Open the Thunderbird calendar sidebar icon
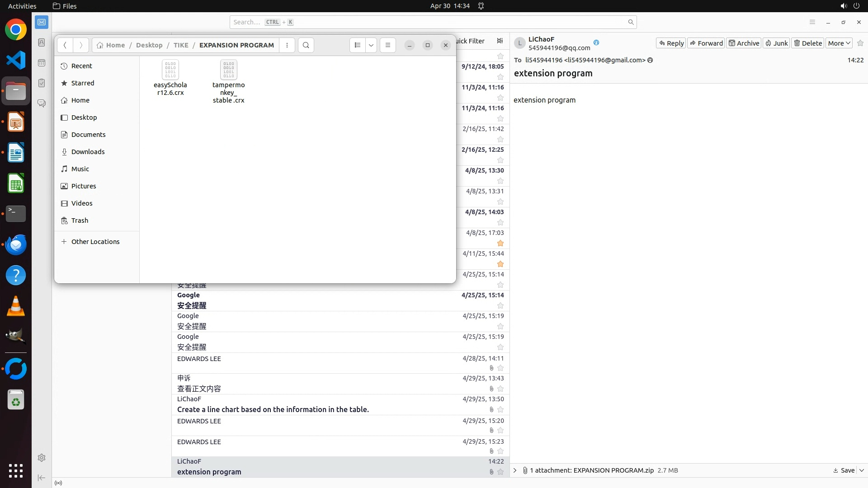This screenshot has height=488, width=868. click(x=42, y=63)
